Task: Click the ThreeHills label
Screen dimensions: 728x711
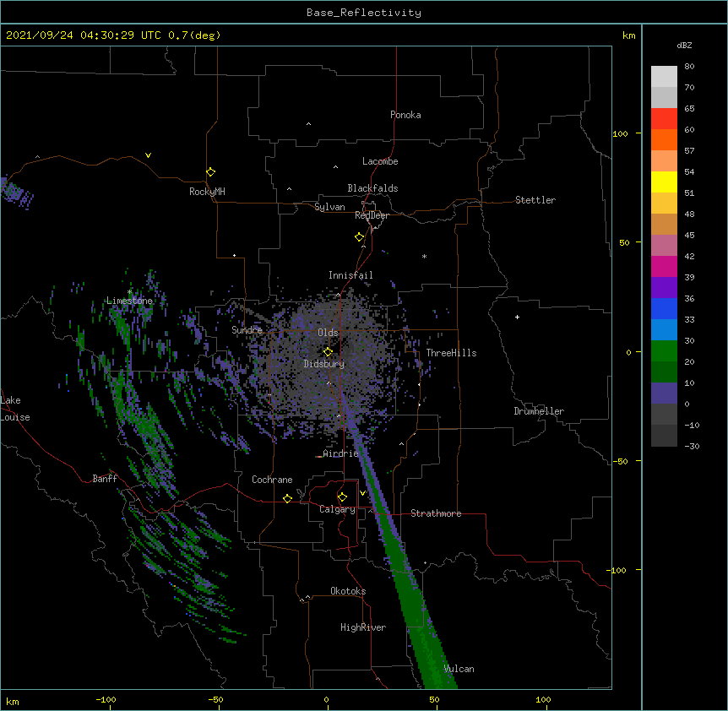Action: [x=451, y=353]
